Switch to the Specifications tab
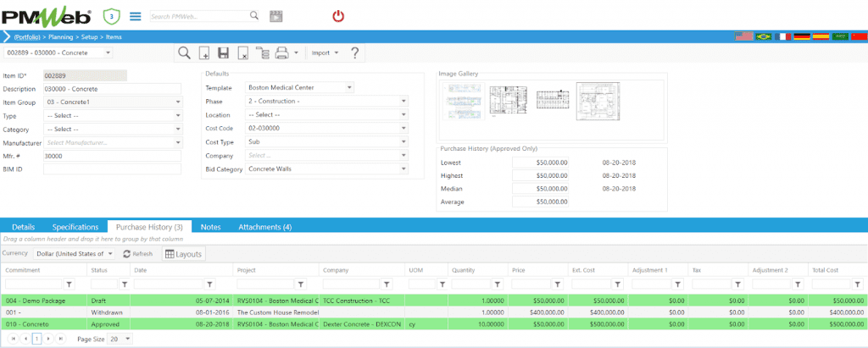 75,227
